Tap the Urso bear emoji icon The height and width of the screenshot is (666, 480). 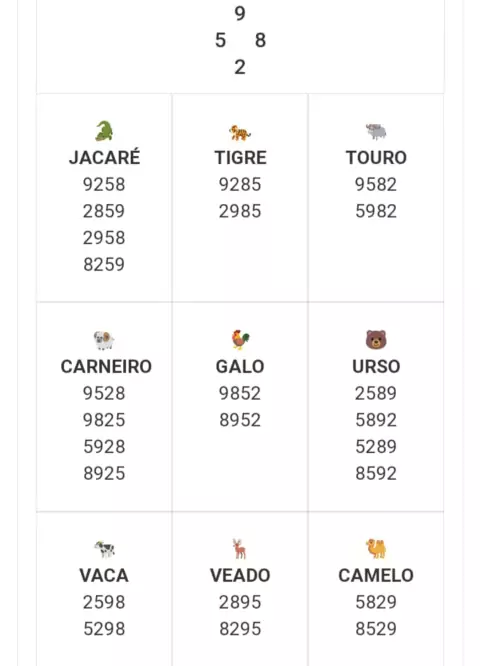(x=376, y=340)
